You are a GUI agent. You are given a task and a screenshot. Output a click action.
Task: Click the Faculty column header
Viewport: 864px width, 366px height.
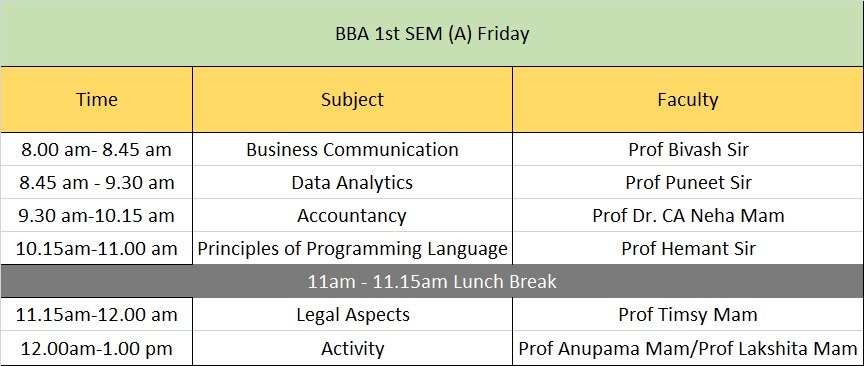[688, 100]
